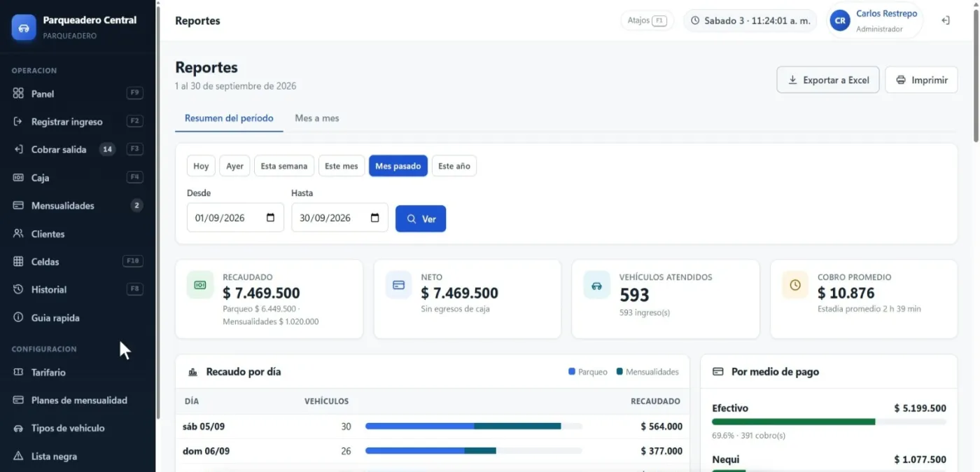Click the Parqueo legend color swatch
Viewport: 980px width, 472px height.
click(x=572, y=372)
